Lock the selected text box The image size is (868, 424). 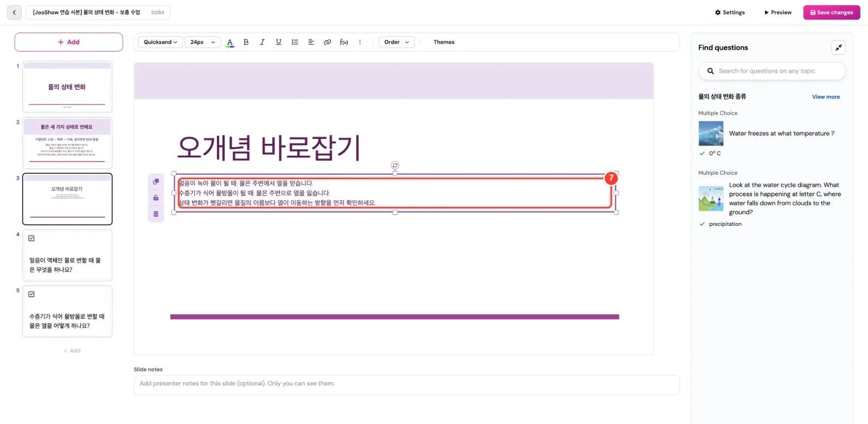pyautogui.click(x=156, y=198)
